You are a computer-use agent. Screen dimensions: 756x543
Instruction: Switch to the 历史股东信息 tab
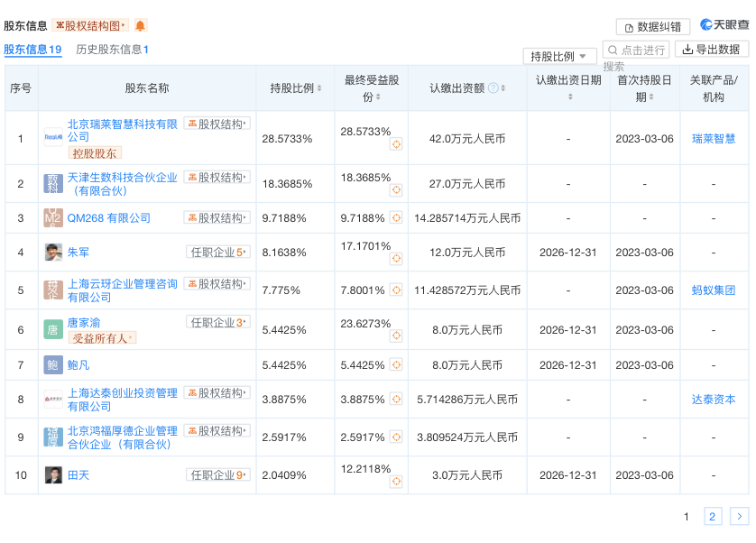click(111, 50)
